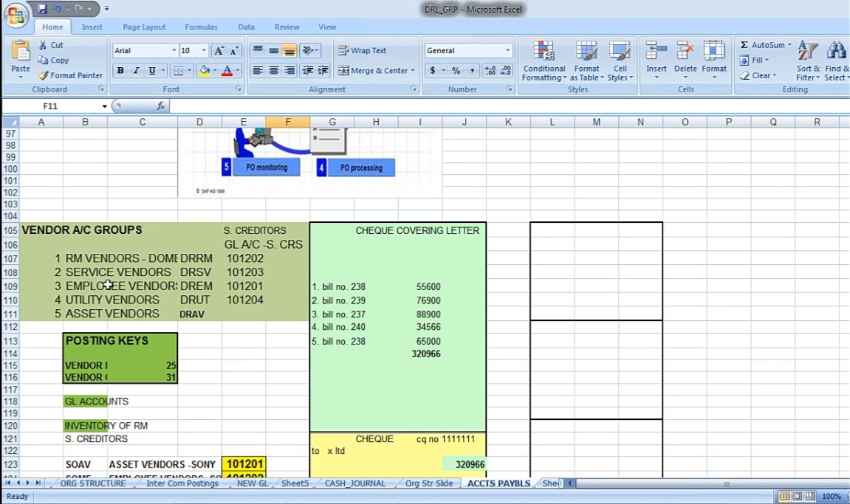Open Cell Styles gallery

[620, 61]
